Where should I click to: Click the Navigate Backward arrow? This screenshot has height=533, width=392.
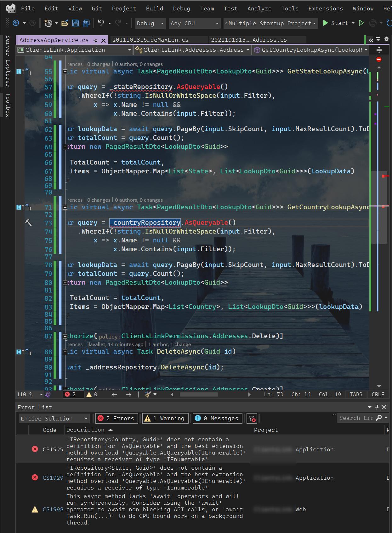16,23
